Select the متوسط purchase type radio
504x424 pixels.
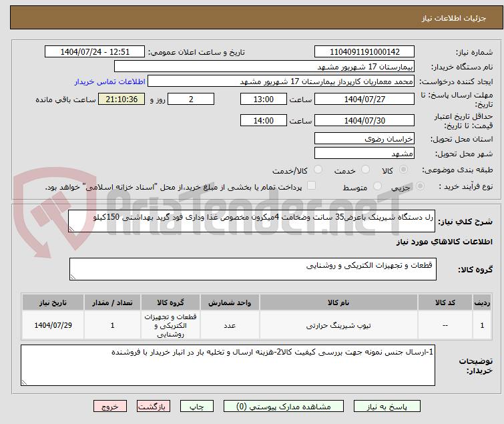click(377, 186)
